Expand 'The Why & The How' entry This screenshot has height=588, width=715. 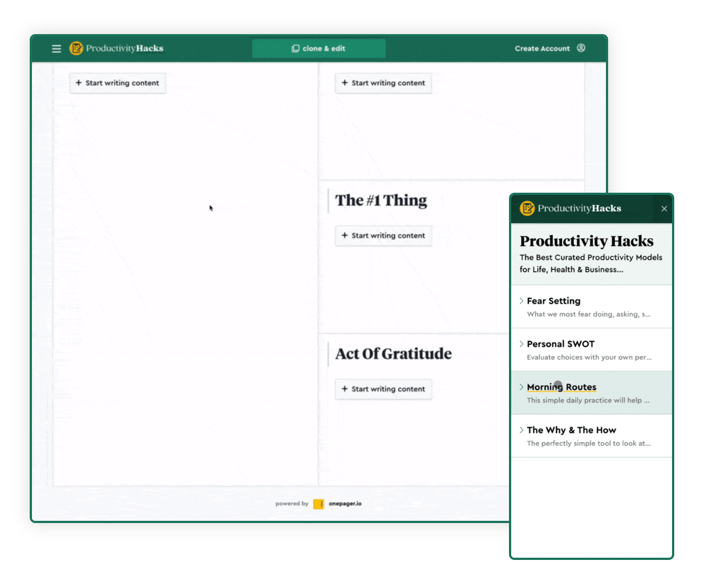(x=521, y=430)
